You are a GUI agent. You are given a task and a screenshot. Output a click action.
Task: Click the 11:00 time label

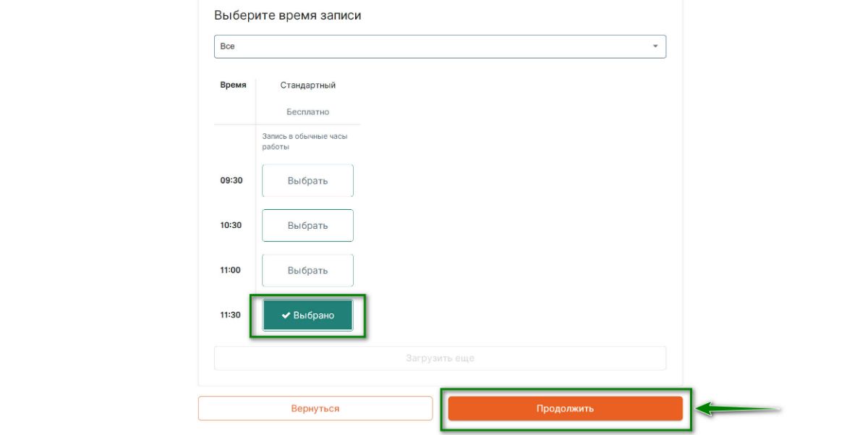click(x=231, y=271)
